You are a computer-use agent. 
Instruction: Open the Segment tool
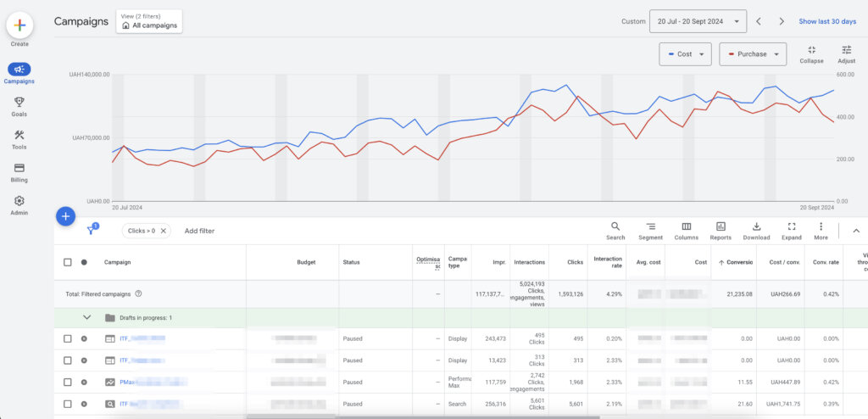click(x=650, y=227)
